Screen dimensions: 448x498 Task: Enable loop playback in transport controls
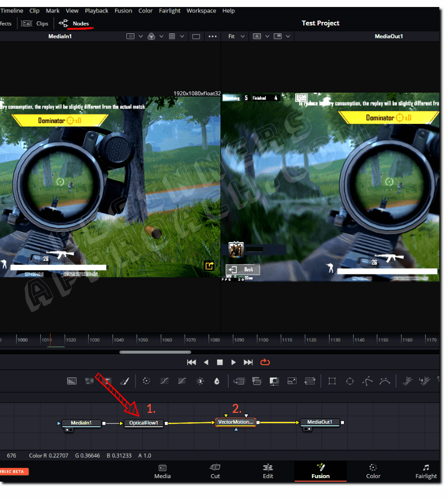265,362
